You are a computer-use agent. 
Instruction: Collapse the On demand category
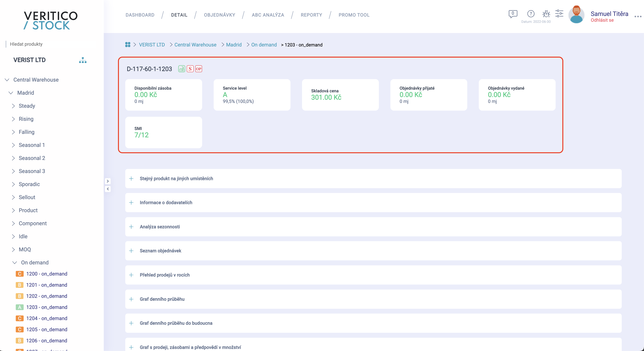14,262
